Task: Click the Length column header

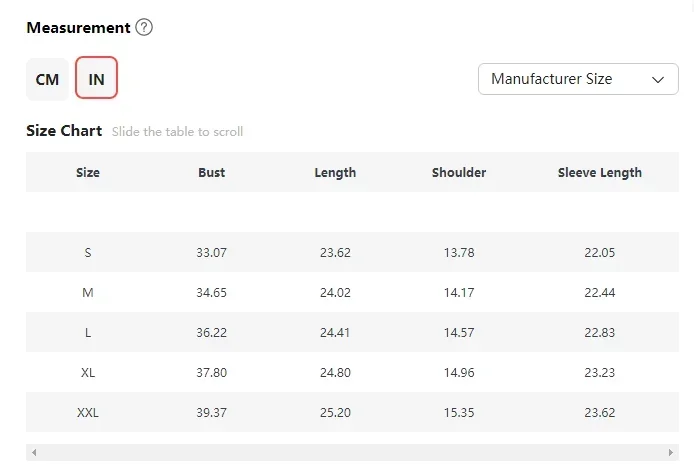Action: (x=335, y=172)
